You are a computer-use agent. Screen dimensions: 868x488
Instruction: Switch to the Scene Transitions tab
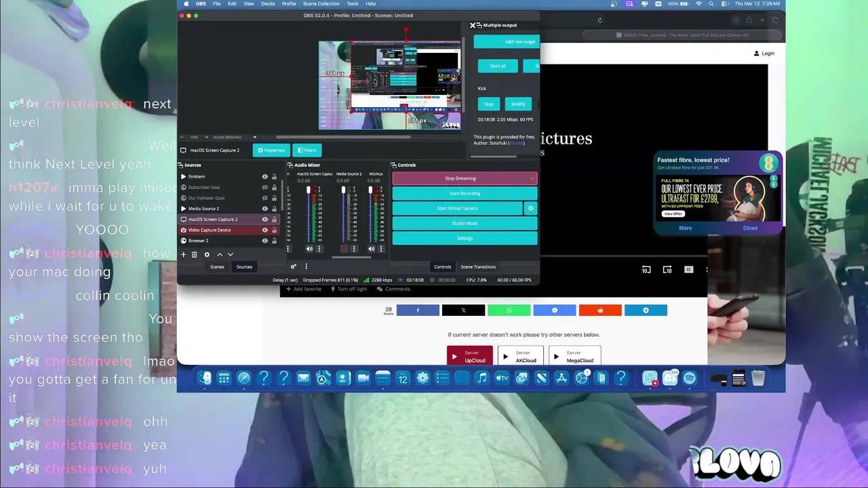pyautogui.click(x=478, y=266)
